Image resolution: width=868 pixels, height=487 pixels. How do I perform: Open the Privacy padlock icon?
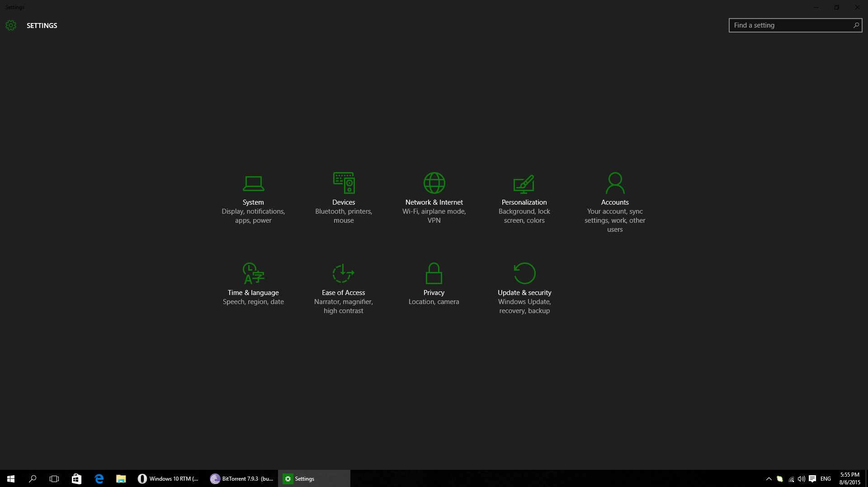[x=434, y=273]
